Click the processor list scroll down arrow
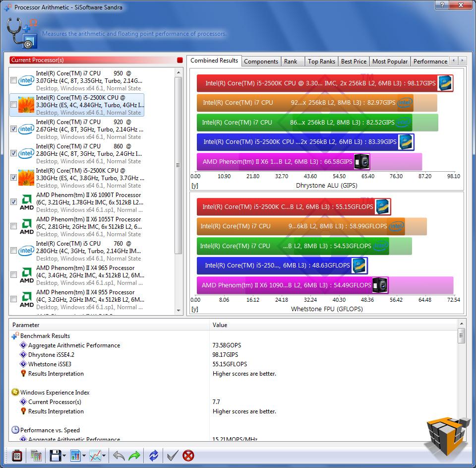Viewport: 476px width, 468px height. coord(178,311)
